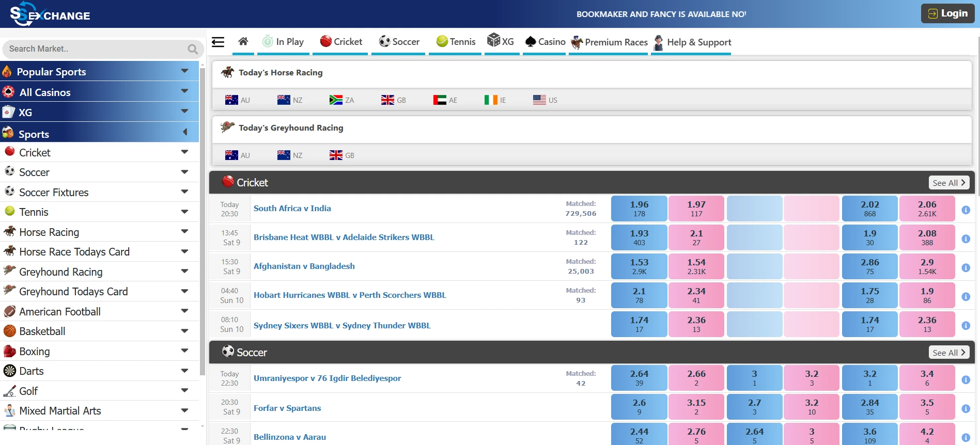
Task: Click the SSExchange logo
Action: point(50,14)
